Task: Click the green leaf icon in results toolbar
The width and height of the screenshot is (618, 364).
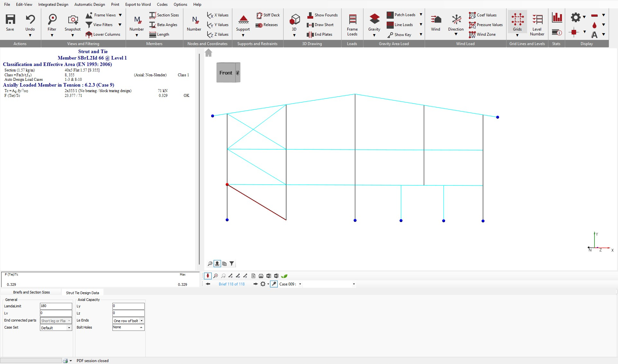Action: [284, 276]
